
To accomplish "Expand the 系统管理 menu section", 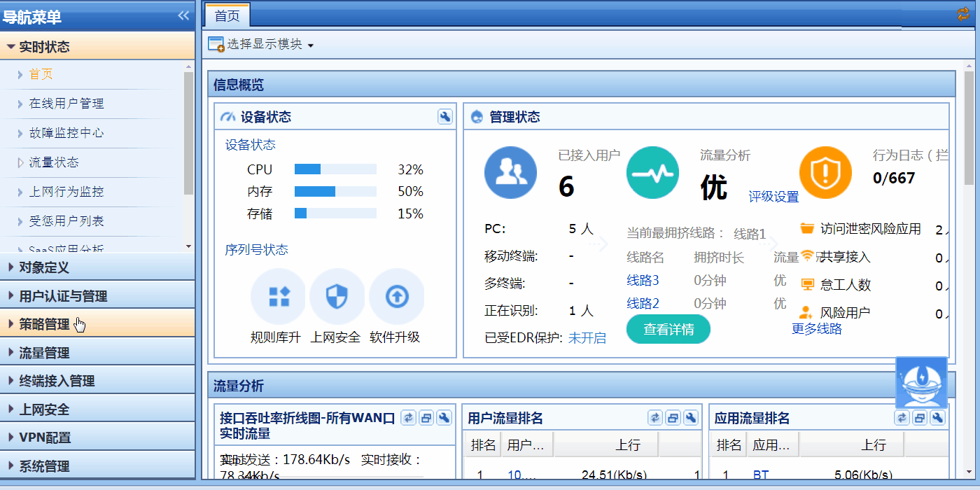I will (x=97, y=466).
